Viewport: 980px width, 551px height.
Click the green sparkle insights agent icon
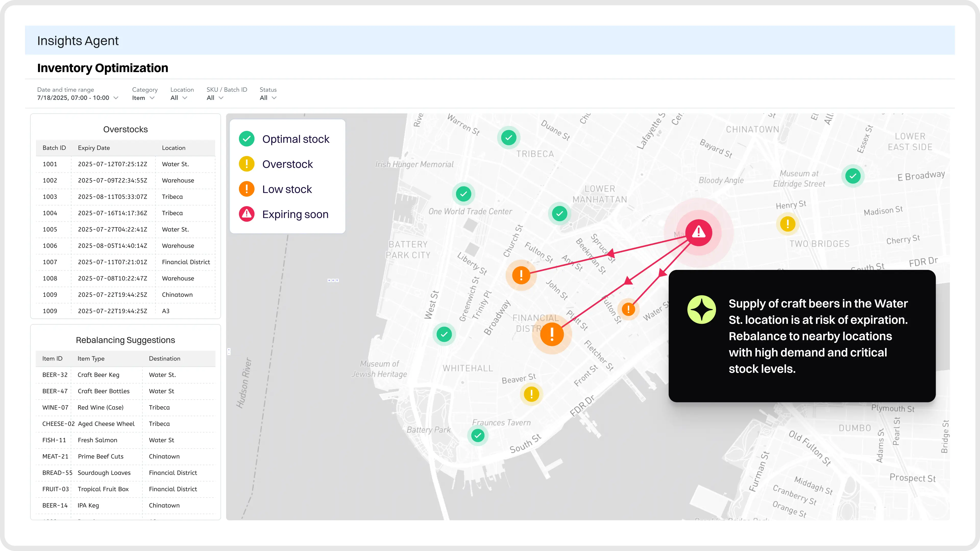pyautogui.click(x=702, y=309)
